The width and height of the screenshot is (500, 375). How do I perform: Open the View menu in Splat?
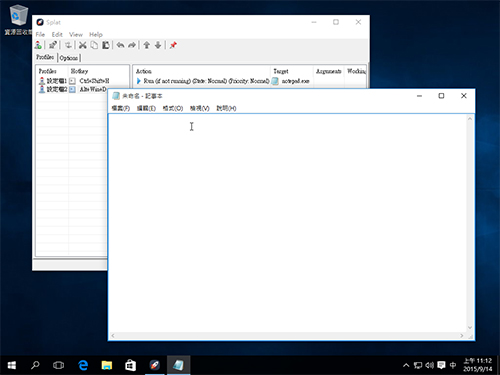pos(76,34)
